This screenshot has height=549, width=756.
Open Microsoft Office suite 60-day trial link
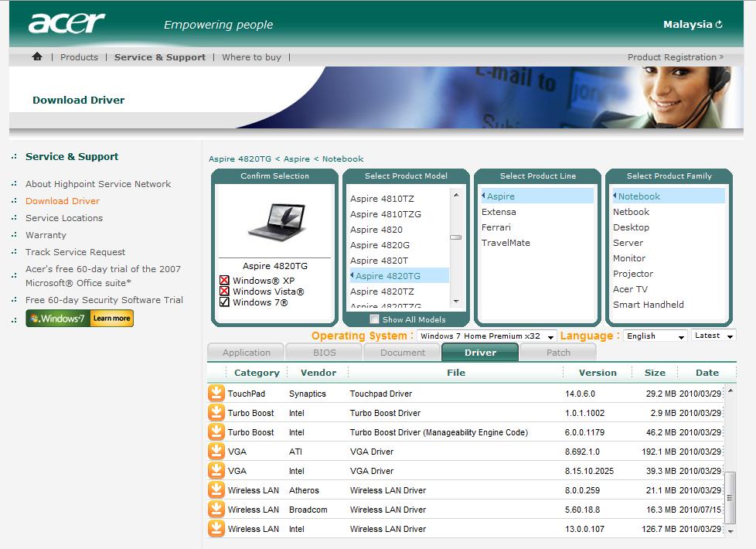click(103, 275)
